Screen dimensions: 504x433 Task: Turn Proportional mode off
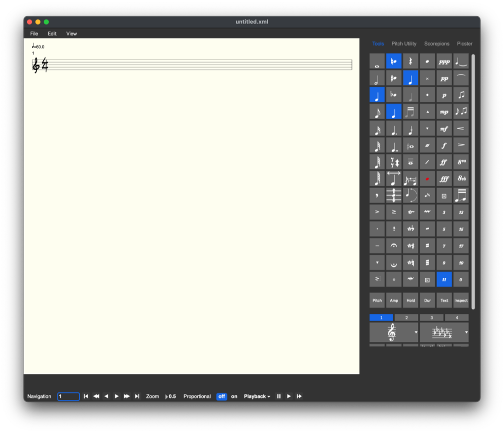tap(221, 397)
